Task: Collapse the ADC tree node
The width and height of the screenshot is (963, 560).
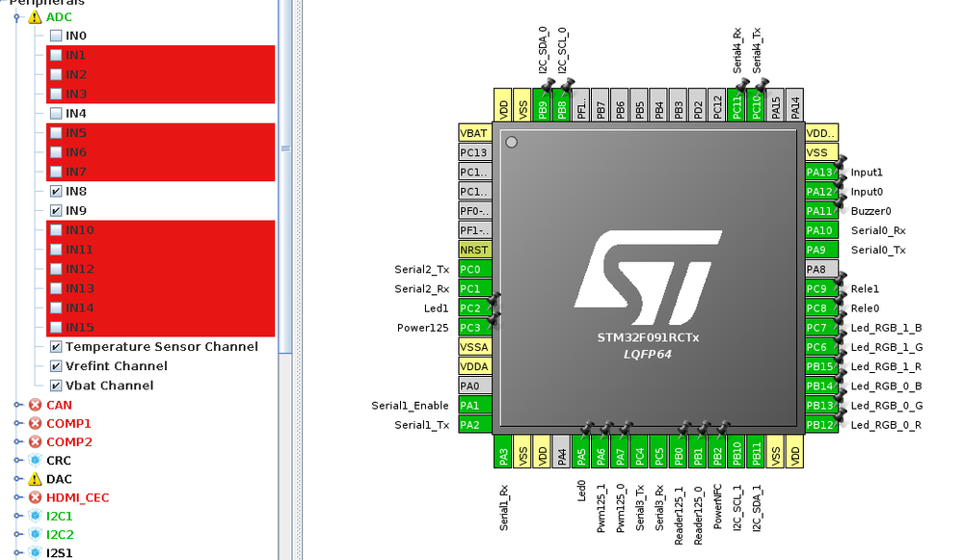Action: 17,17
